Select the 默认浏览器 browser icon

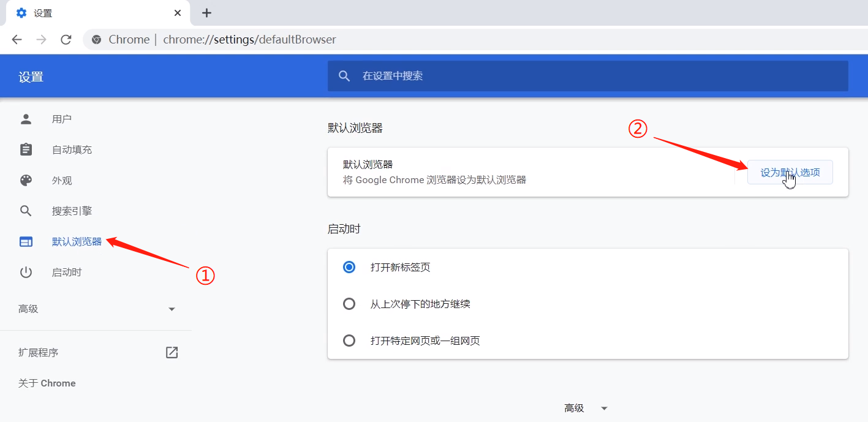point(26,241)
